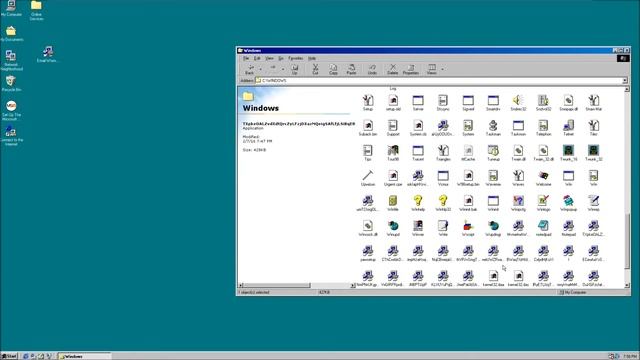Cut the selected file with the toolbar
Viewport: 640px width, 360px height.
coord(315,69)
